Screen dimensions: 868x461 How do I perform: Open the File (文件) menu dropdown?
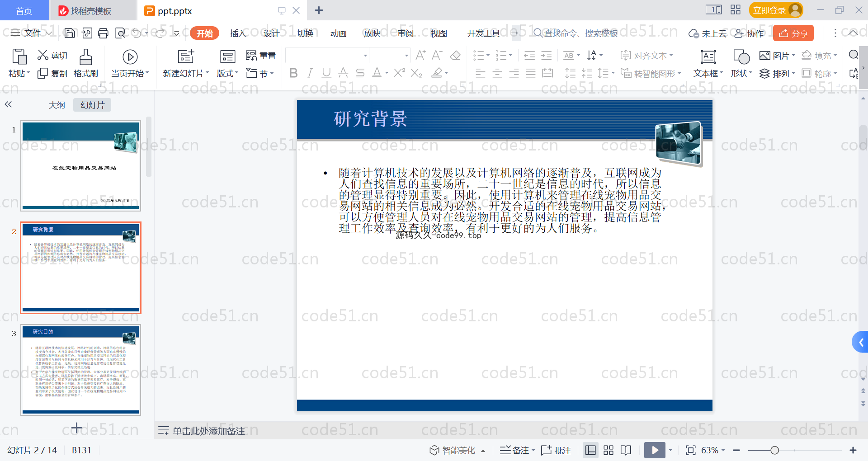(x=31, y=33)
